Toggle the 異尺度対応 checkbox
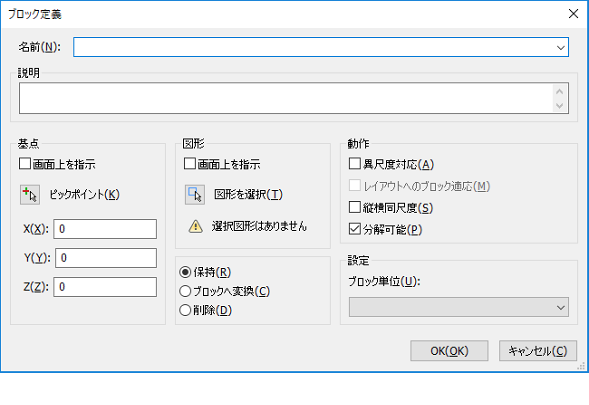This screenshot has height=405, width=589. click(x=355, y=164)
